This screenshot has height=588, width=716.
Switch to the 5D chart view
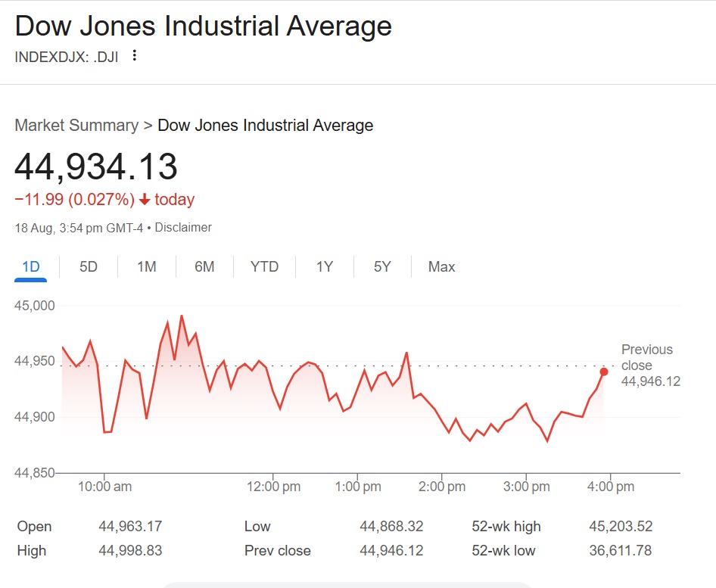(87, 266)
